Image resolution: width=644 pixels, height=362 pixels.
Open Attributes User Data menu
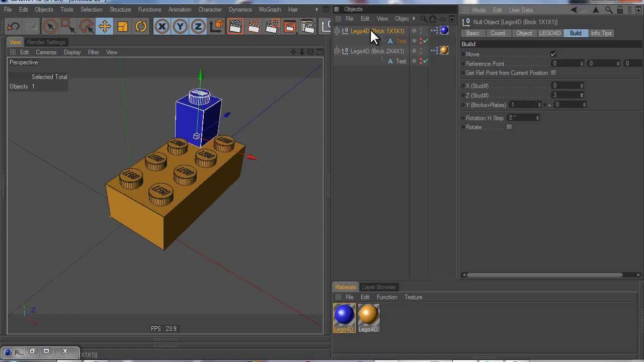tap(521, 10)
